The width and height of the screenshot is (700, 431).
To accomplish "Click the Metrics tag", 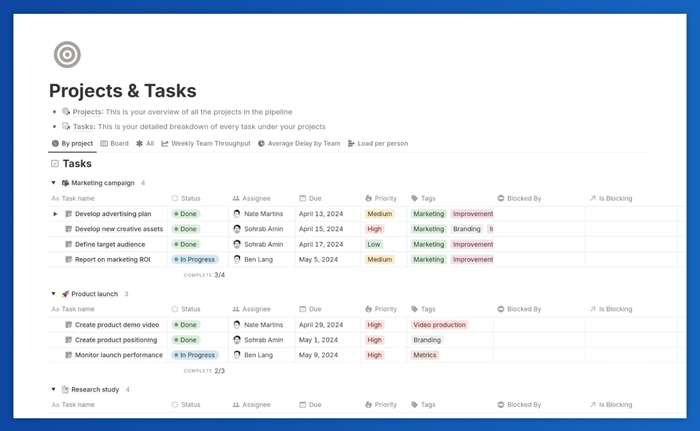I will pyautogui.click(x=425, y=355).
